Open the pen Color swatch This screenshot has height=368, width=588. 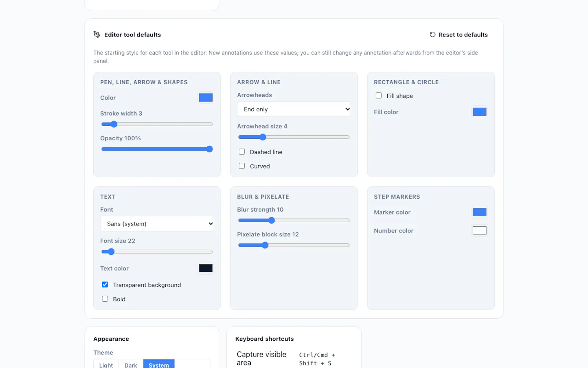coord(206,98)
